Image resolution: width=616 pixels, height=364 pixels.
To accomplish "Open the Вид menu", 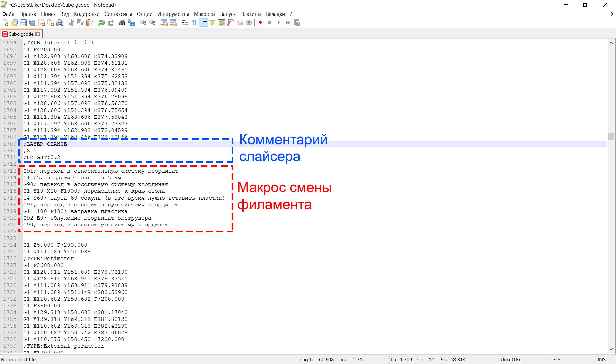I will [x=65, y=14].
